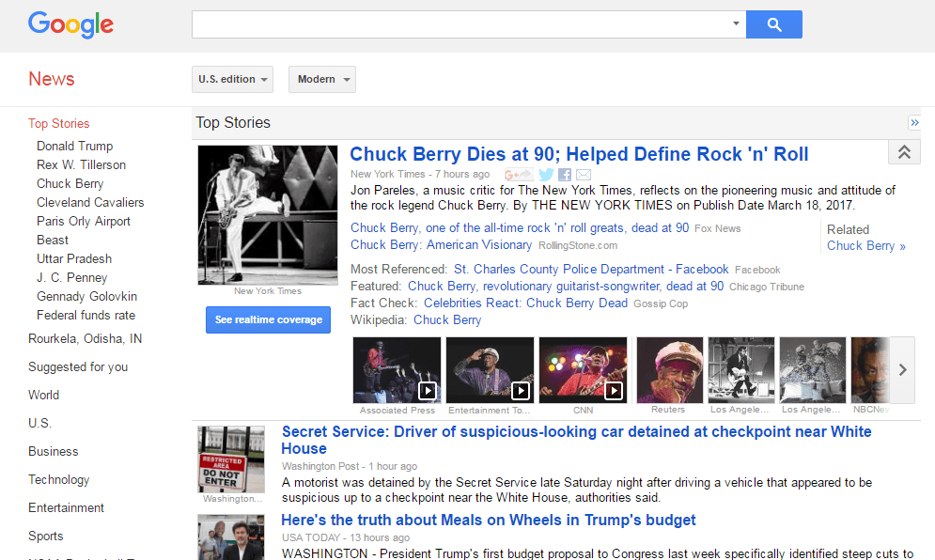This screenshot has width=935, height=560.
Task: Click See realtime coverage button
Action: point(268,319)
